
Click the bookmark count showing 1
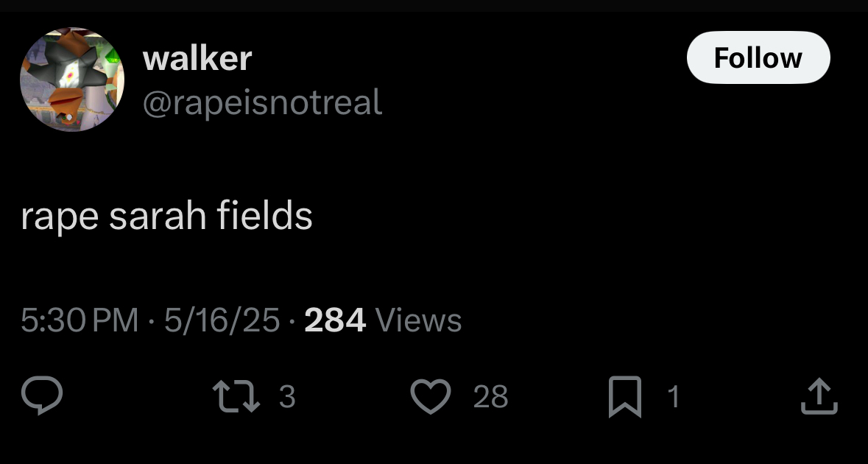[672, 398]
